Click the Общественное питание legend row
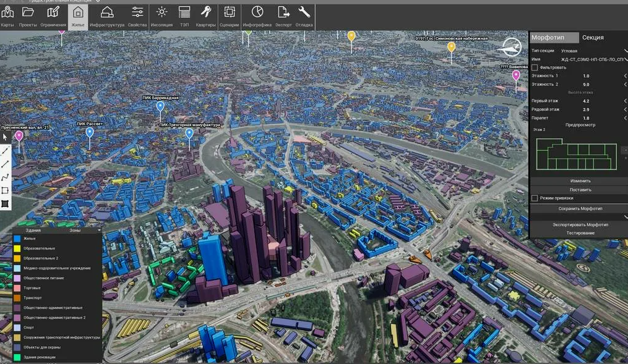The width and height of the screenshot is (628, 364). point(57,278)
